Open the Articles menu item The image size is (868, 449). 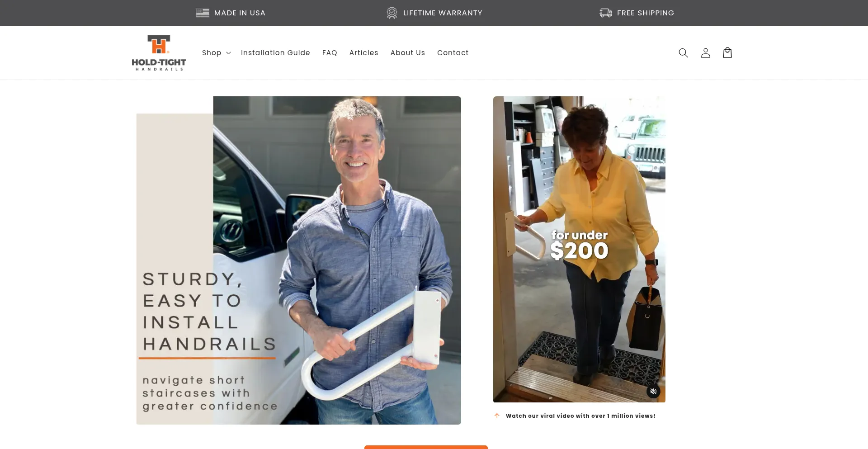[x=363, y=53]
